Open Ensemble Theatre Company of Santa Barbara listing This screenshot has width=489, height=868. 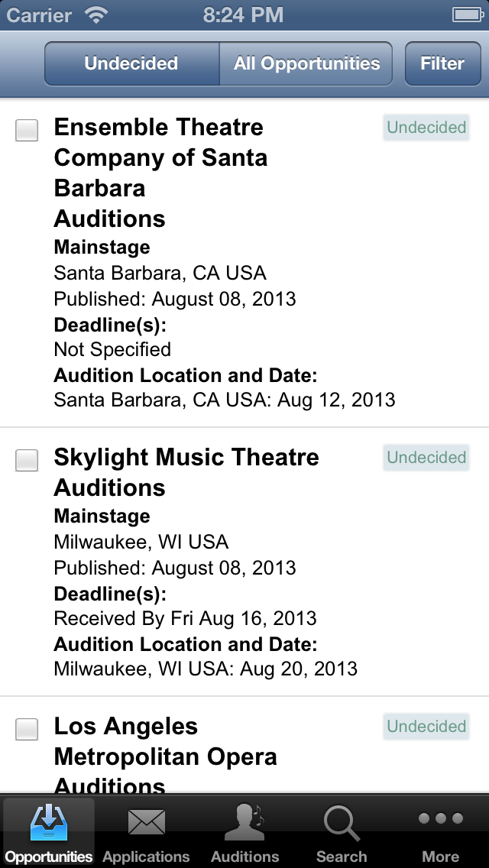tap(160, 173)
